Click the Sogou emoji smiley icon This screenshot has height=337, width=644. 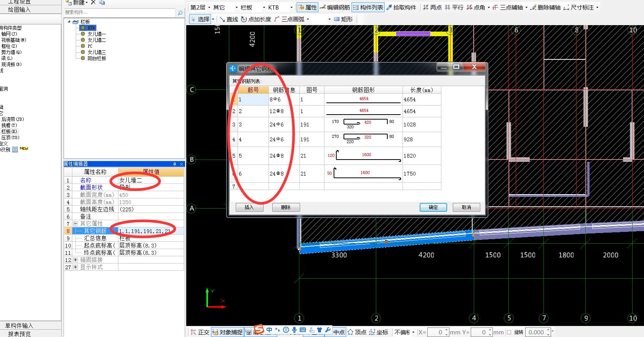286,330
